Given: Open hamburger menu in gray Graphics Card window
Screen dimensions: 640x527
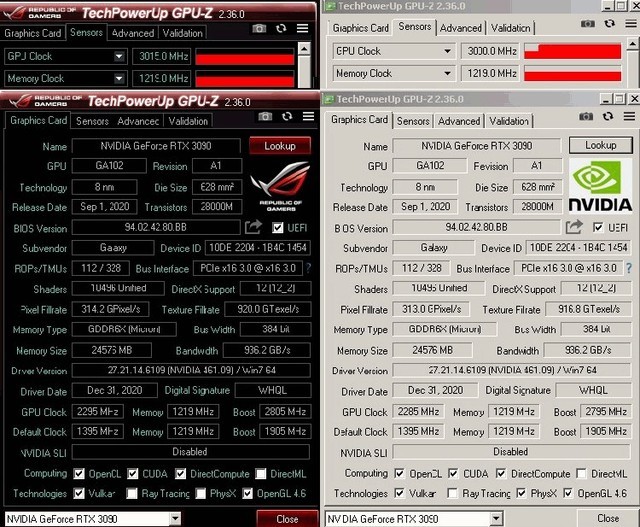Looking at the screenshot, I should click(629, 117).
